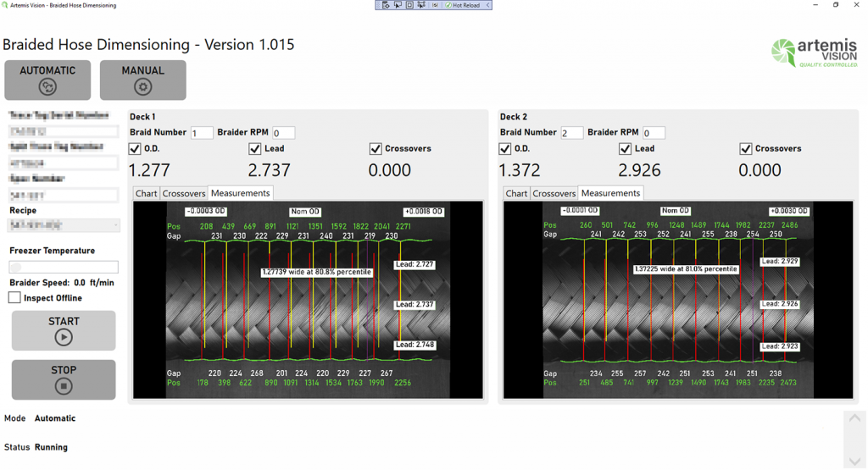The height and width of the screenshot is (470, 868).
Task: Click Hot Reload in debug toolbar
Action: (x=465, y=5)
